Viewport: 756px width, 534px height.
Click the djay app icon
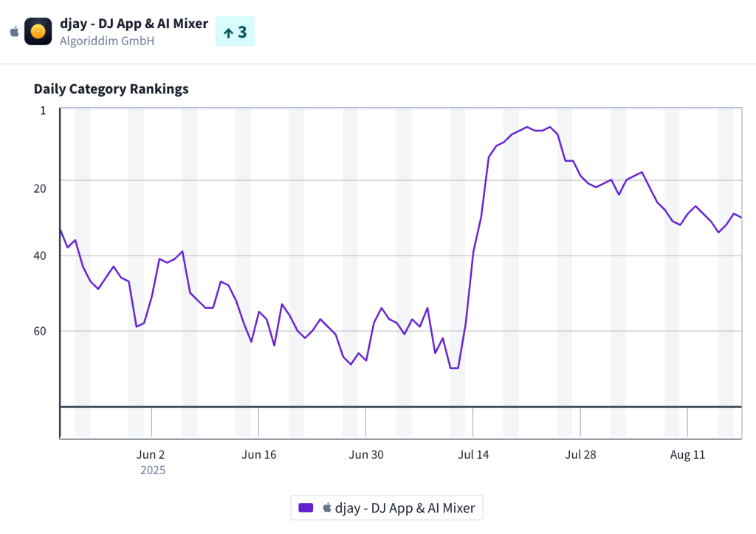point(38,32)
